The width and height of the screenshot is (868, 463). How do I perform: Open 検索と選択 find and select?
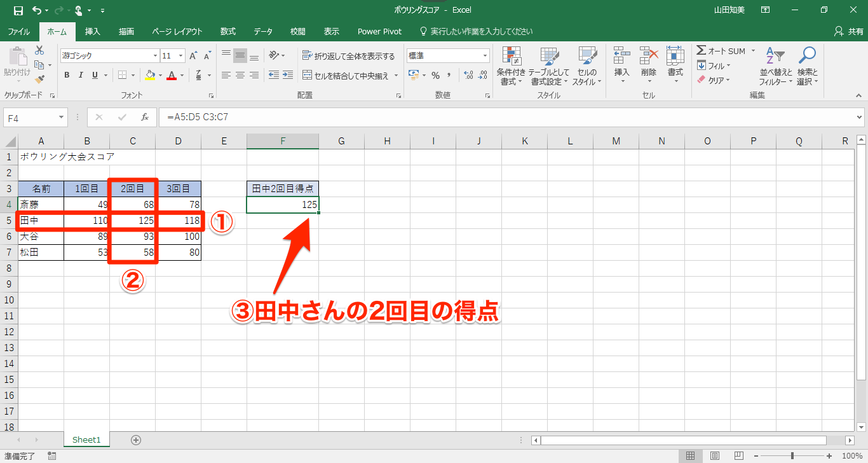point(807,66)
